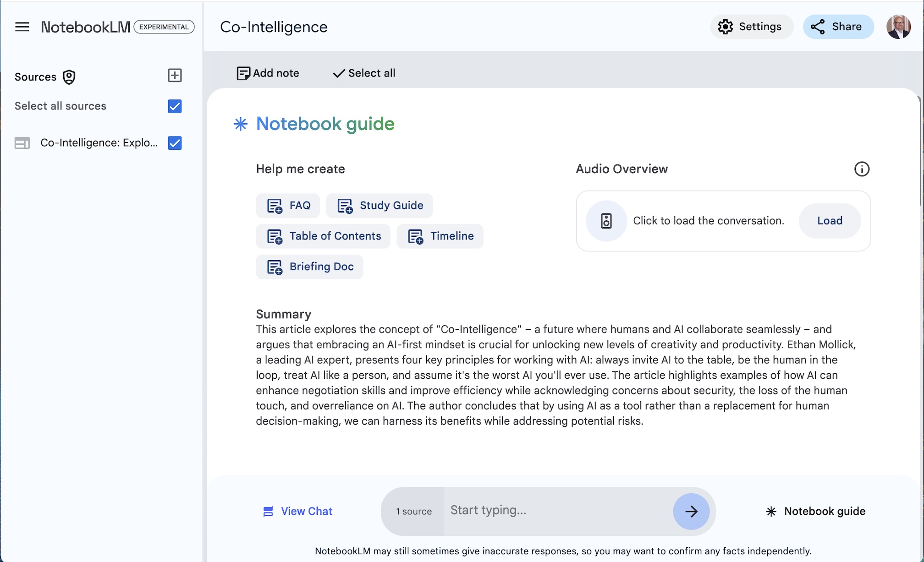The width and height of the screenshot is (924, 562).
Task: Create a Study Guide
Action: 379,206
